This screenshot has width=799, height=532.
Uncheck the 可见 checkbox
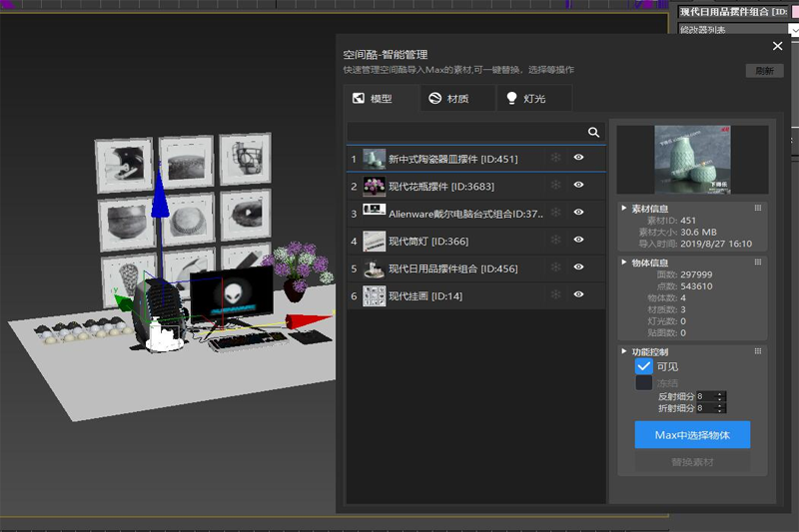click(x=644, y=366)
